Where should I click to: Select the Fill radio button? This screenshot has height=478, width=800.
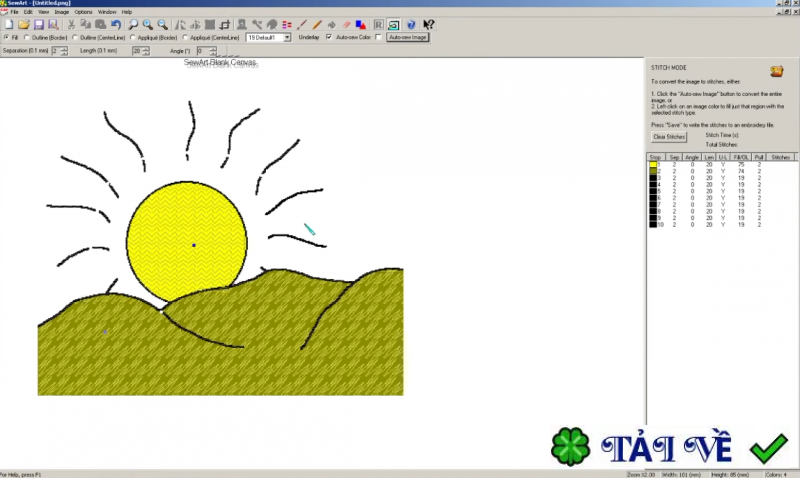[6, 37]
